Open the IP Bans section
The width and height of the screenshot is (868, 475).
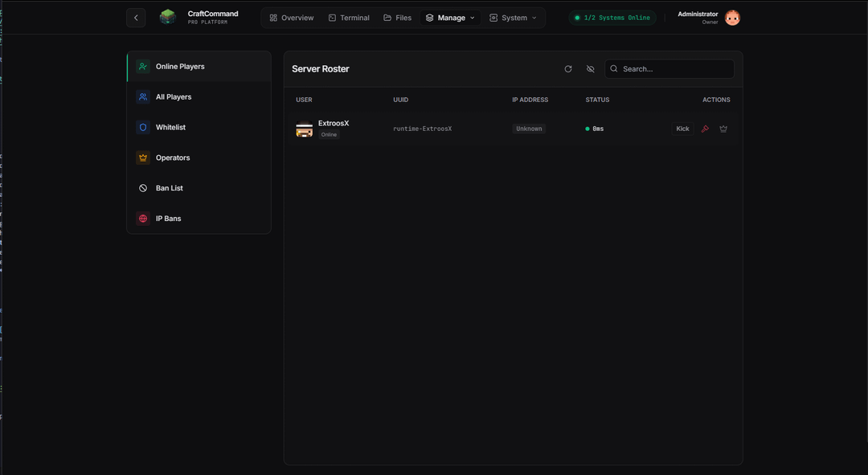[168, 219]
